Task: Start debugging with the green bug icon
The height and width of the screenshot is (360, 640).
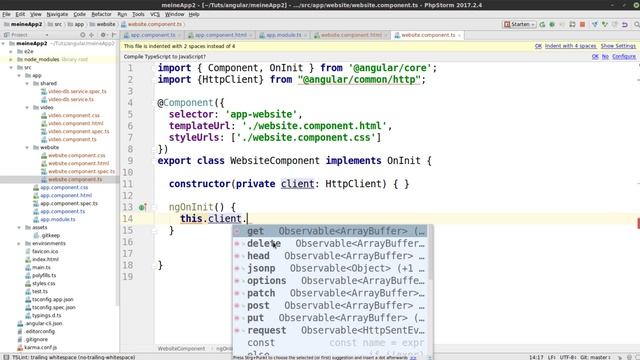Action: coord(552,24)
